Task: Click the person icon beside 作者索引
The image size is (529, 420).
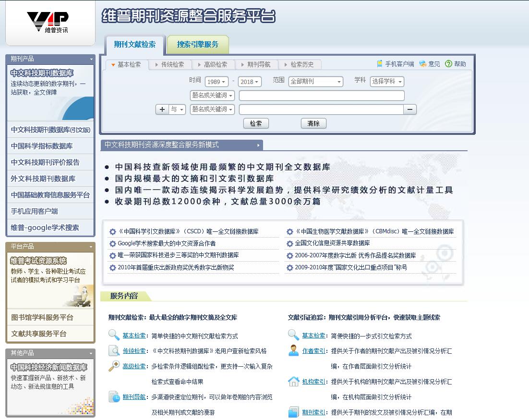Action: [293, 350]
